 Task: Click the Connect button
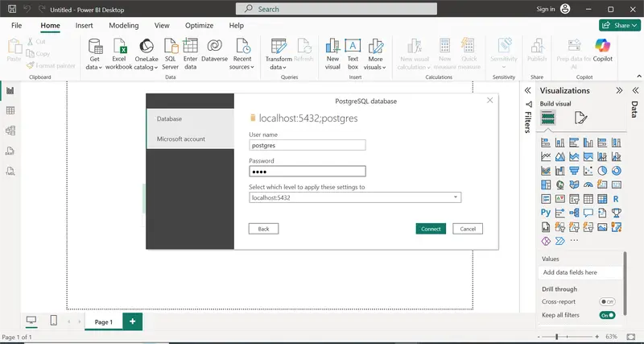[x=431, y=229]
